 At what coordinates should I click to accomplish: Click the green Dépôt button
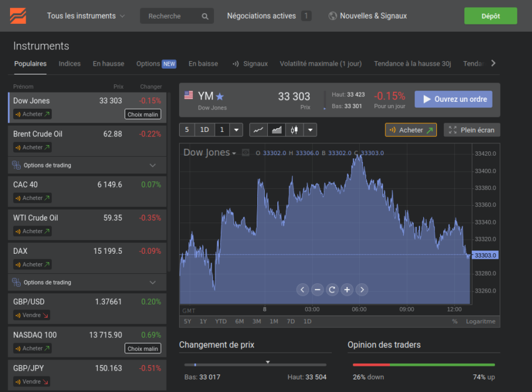[491, 16]
